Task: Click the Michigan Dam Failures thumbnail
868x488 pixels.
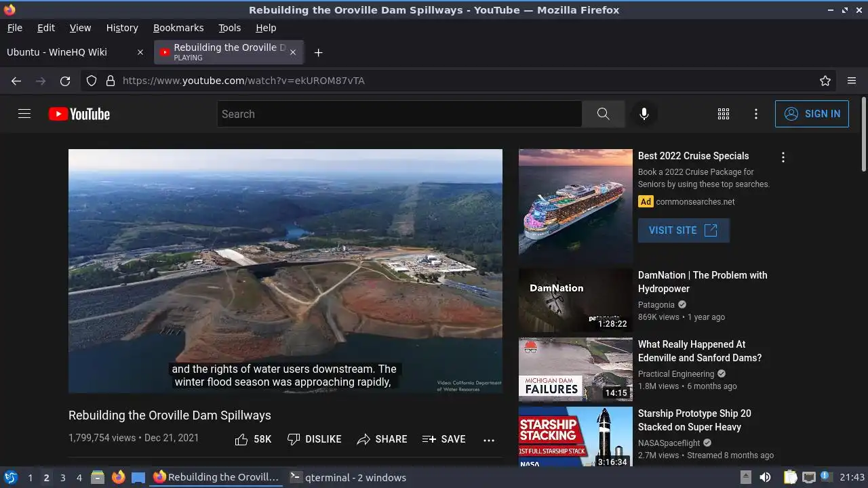Action: click(x=576, y=369)
